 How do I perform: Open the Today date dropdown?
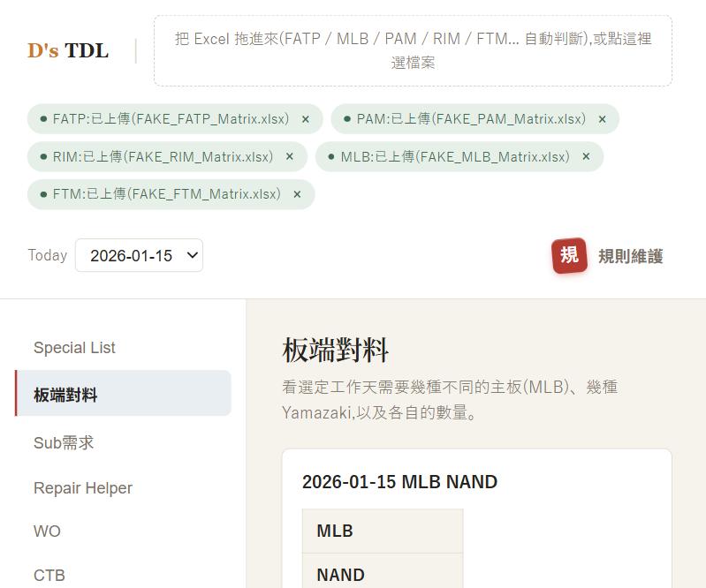pyautogui.click(x=139, y=255)
